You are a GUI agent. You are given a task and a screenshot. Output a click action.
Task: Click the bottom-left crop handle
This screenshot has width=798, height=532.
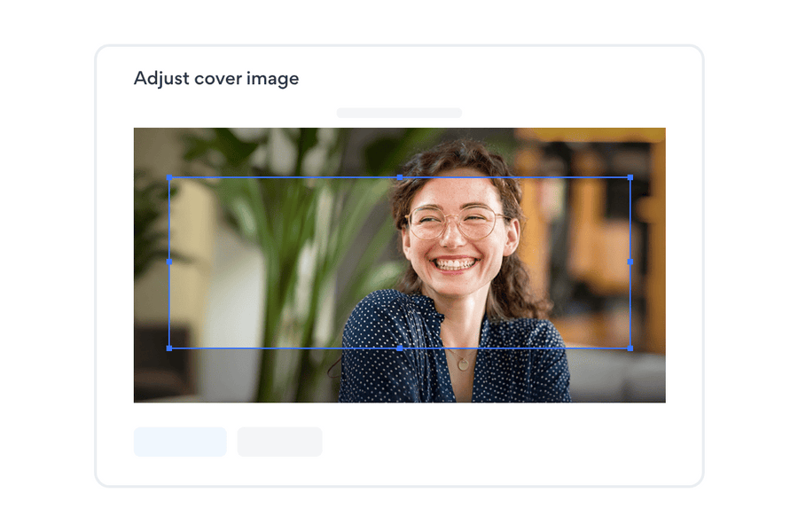pyautogui.click(x=169, y=348)
